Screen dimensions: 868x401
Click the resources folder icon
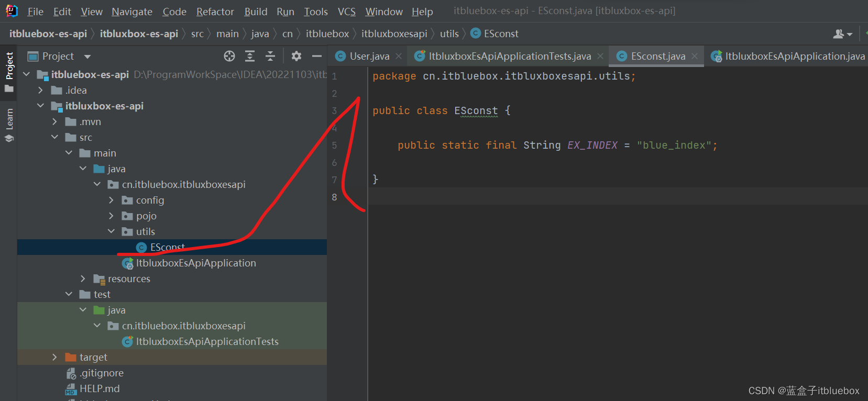point(99,279)
